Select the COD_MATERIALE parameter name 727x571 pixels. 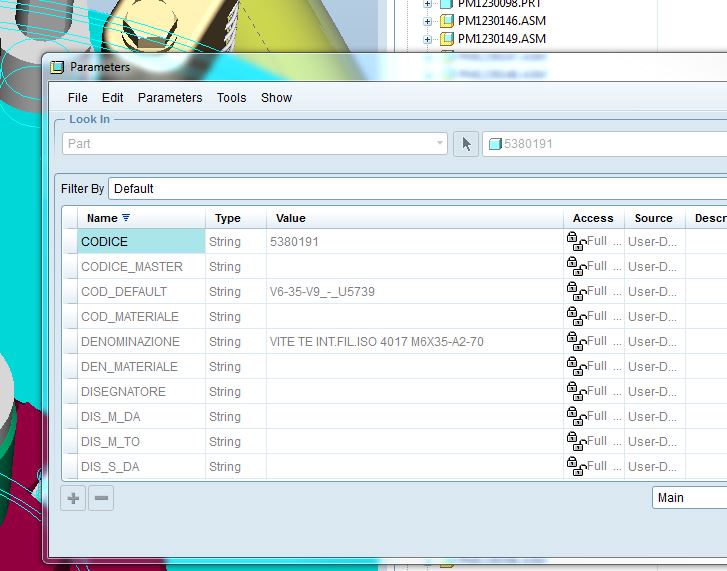pyautogui.click(x=141, y=317)
